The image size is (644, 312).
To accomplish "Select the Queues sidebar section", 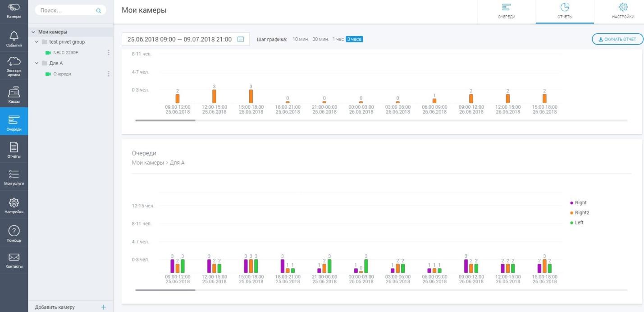I will [x=14, y=122].
